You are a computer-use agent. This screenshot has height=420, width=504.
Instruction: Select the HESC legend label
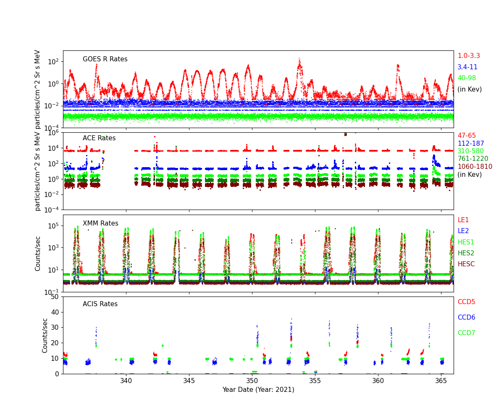click(x=466, y=264)
